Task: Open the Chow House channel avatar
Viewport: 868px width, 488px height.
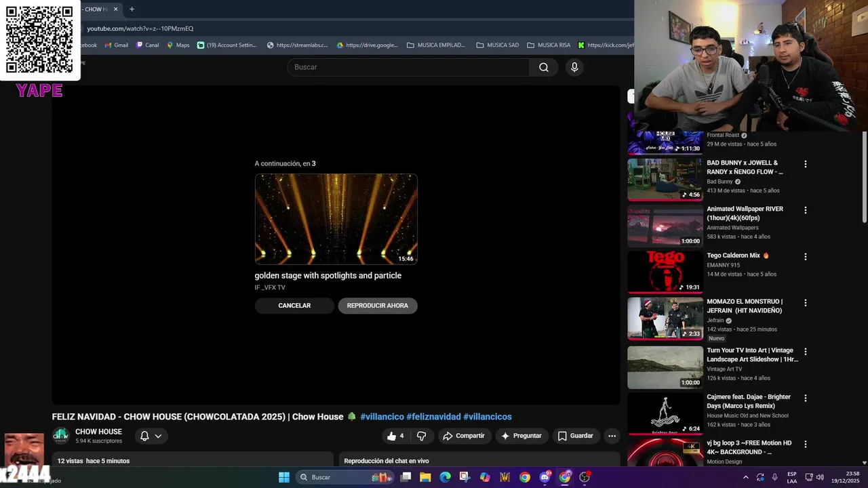Action: pos(61,436)
